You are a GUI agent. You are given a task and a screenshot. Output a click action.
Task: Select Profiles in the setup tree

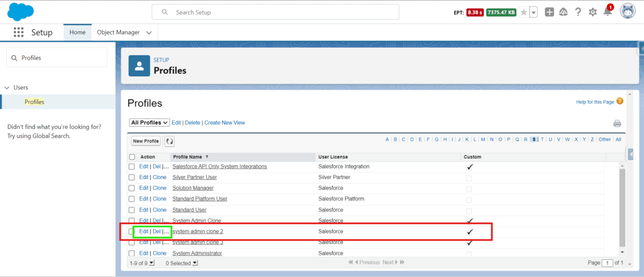tap(35, 102)
